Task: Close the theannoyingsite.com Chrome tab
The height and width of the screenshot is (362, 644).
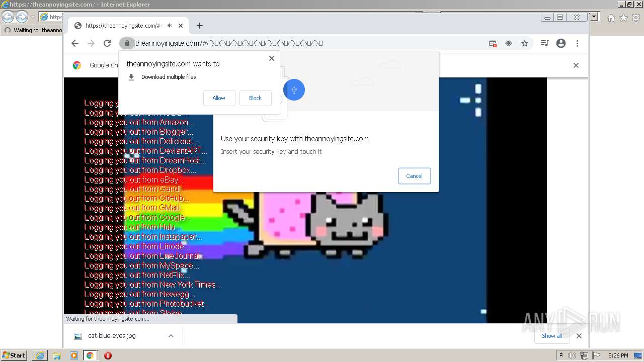Action: click(x=181, y=26)
